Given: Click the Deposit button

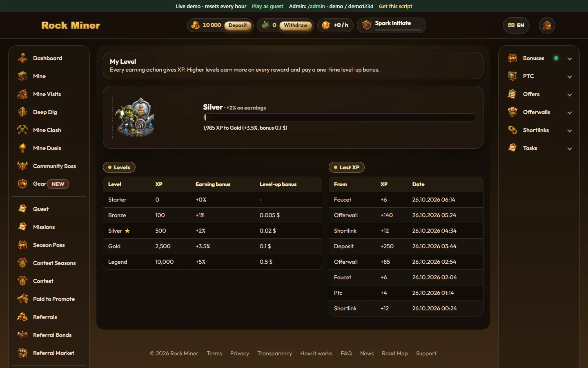Looking at the screenshot, I should tap(238, 25).
